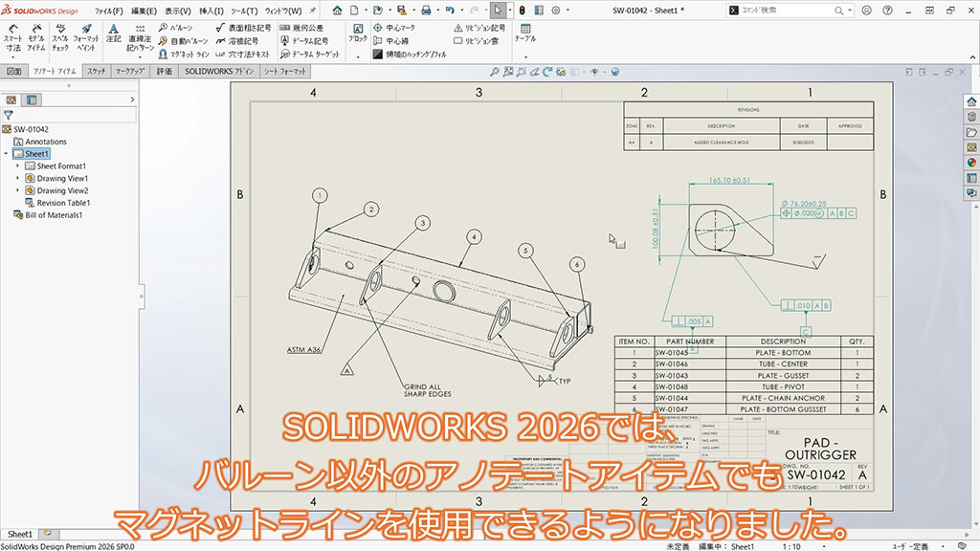The width and height of the screenshot is (980, 551).
Task: Collapse the Sheet1 tree node
Action: coord(7,154)
